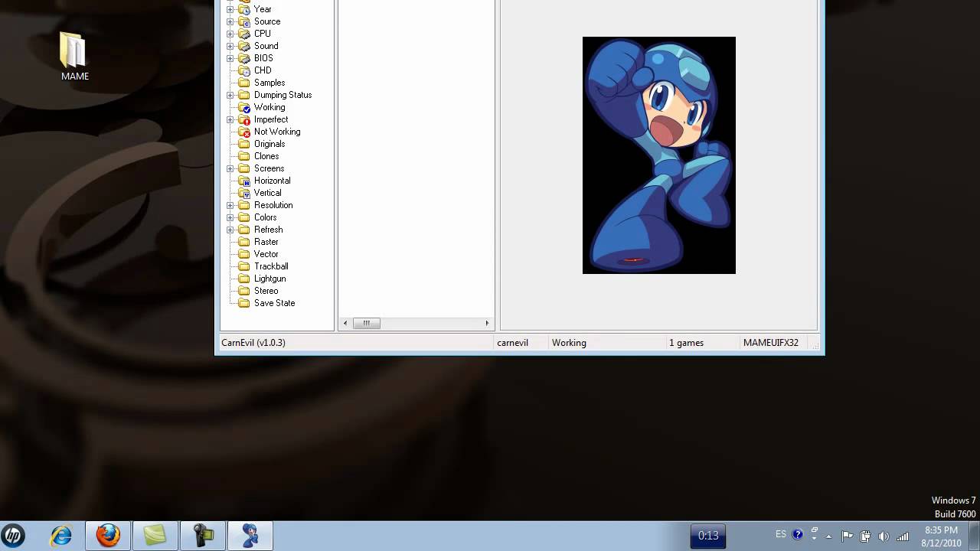Select the Vertical screen folder
The width and height of the screenshot is (980, 551).
(x=260, y=193)
